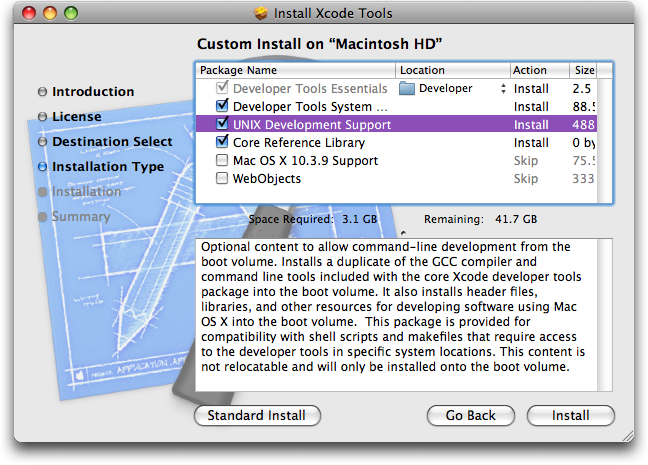Enable the WebObjects checkbox
The width and height of the screenshot is (648, 465).
click(x=222, y=178)
